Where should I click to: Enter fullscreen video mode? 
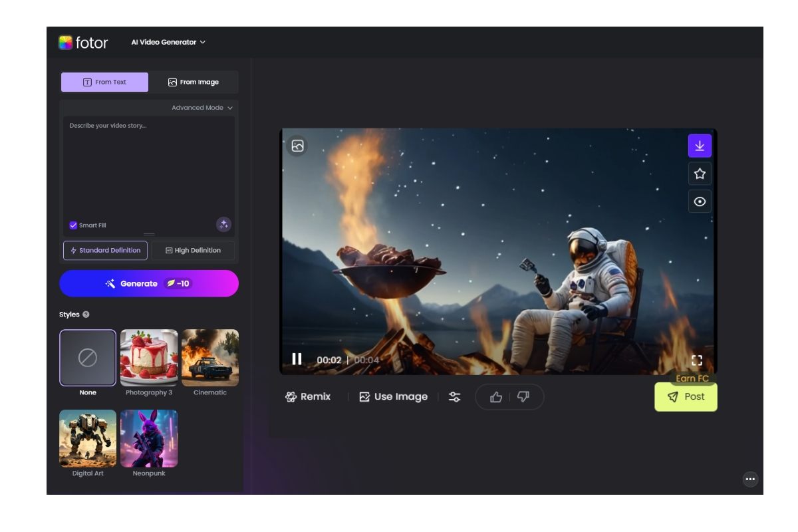[697, 360]
